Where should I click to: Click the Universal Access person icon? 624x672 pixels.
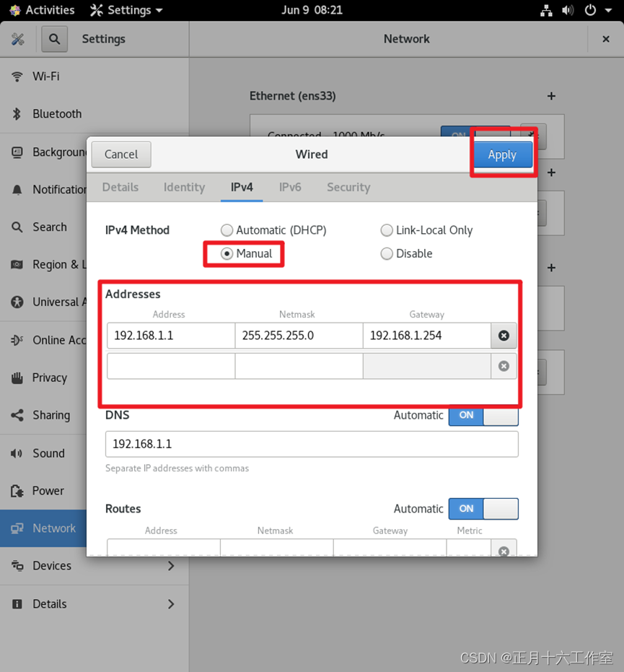pos(17,302)
